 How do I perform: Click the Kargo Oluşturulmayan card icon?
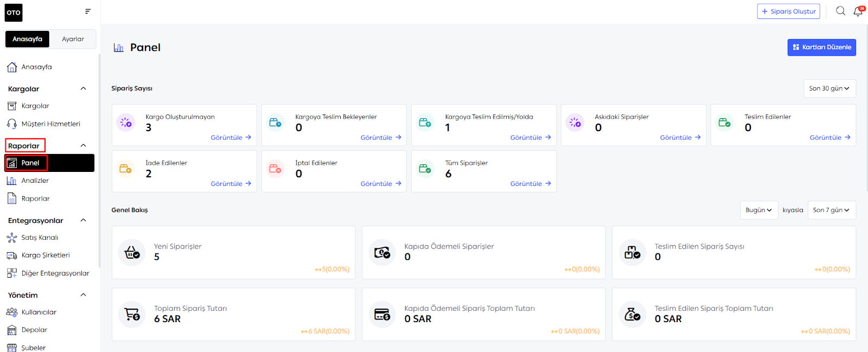click(x=126, y=123)
